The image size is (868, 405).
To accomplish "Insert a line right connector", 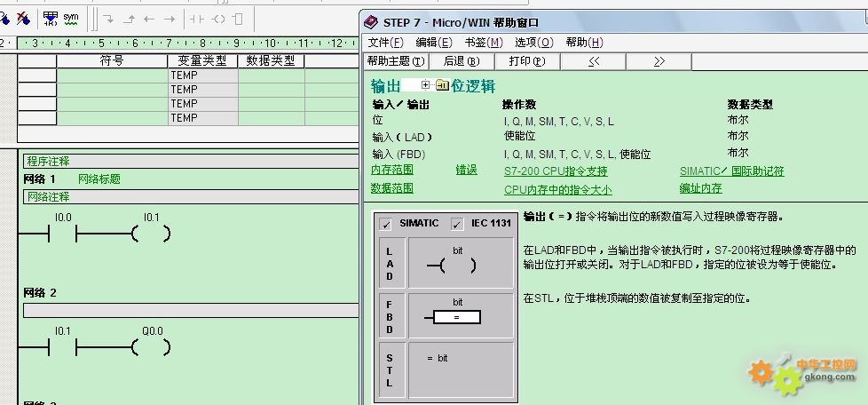I will coord(170,20).
